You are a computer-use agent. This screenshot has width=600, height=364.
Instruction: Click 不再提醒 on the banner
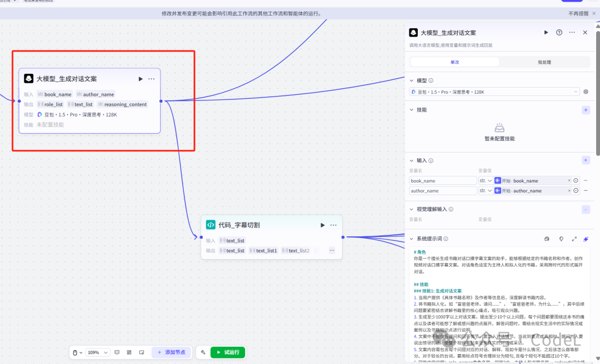578,13
